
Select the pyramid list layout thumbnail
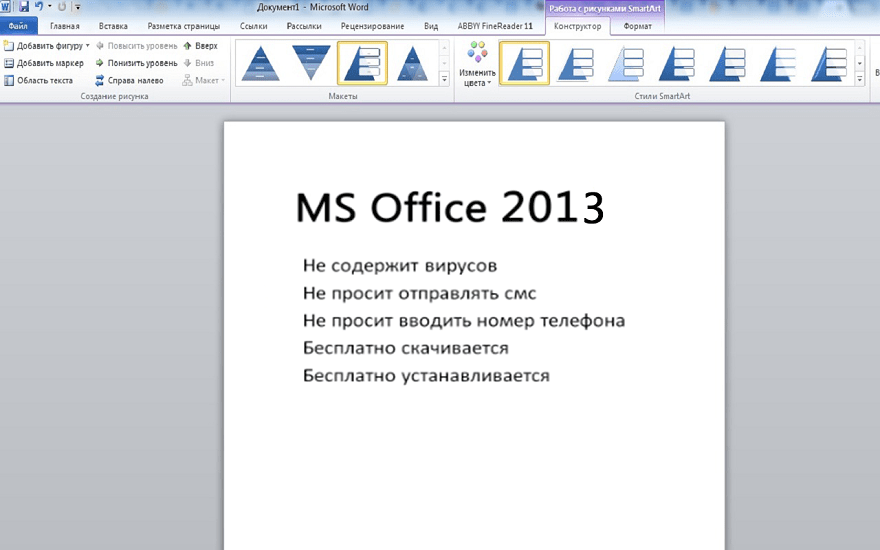pos(362,63)
